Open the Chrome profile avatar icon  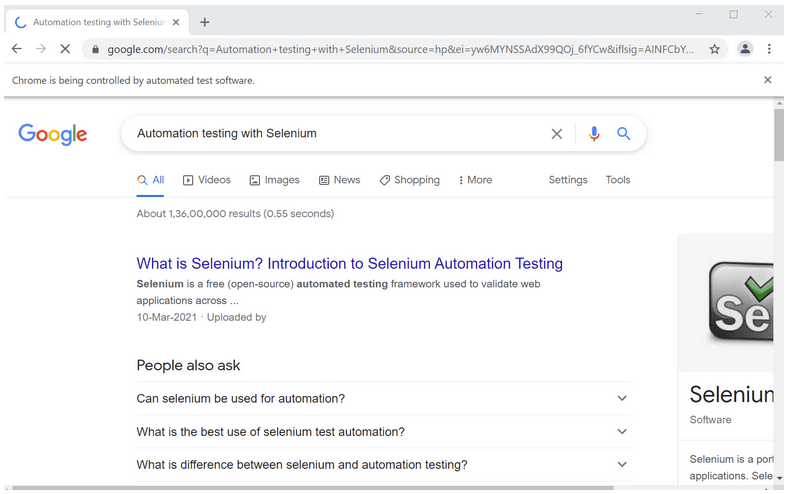pyautogui.click(x=745, y=48)
